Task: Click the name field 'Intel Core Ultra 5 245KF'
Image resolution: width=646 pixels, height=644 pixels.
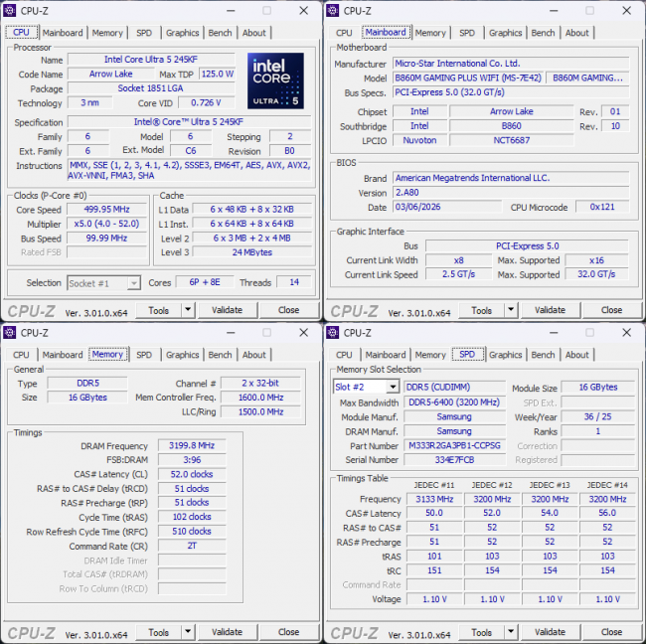Action: coord(151,60)
